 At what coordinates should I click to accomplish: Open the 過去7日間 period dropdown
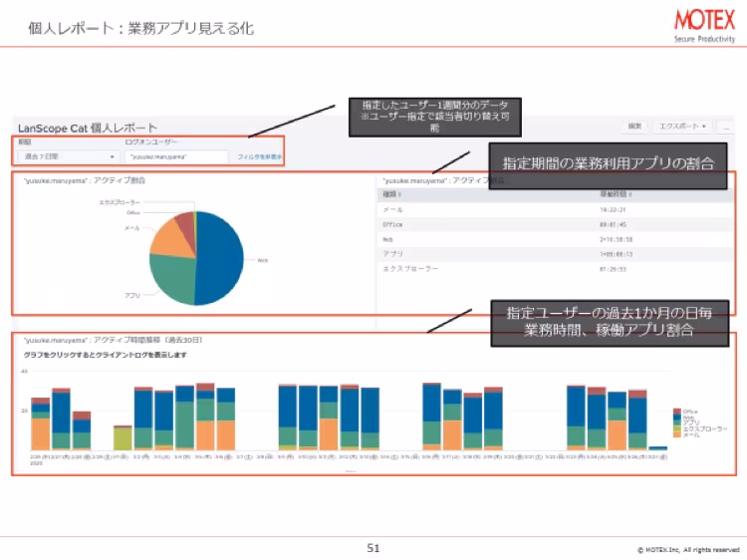coord(68,156)
